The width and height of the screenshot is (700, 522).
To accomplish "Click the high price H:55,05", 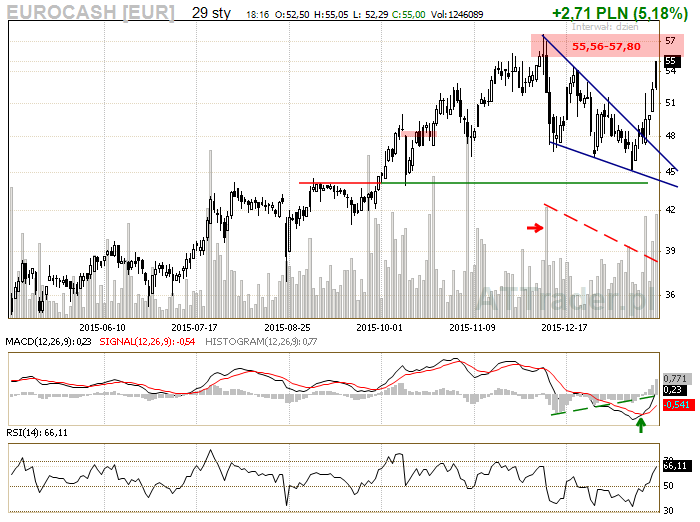I will point(331,15).
